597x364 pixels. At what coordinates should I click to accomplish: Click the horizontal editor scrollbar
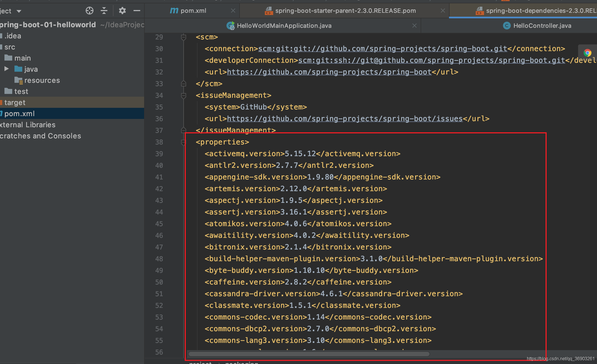click(x=309, y=354)
